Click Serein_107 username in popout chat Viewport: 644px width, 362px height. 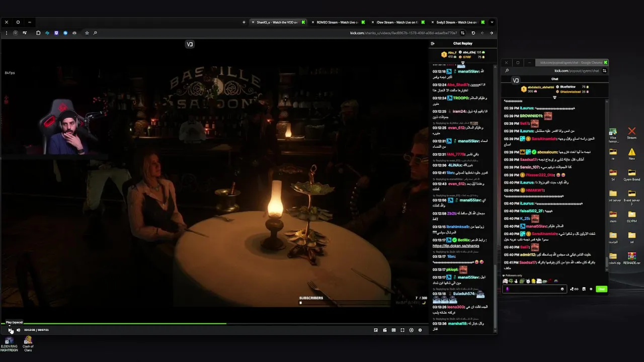(x=529, y=167)
